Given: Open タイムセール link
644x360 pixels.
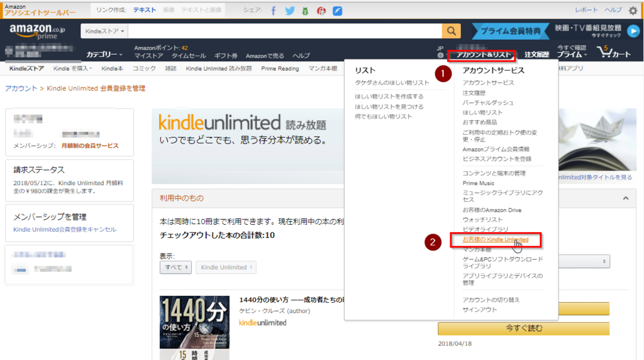Looking at the screenshot, I should pyautogui.click(x=189, y=56).
